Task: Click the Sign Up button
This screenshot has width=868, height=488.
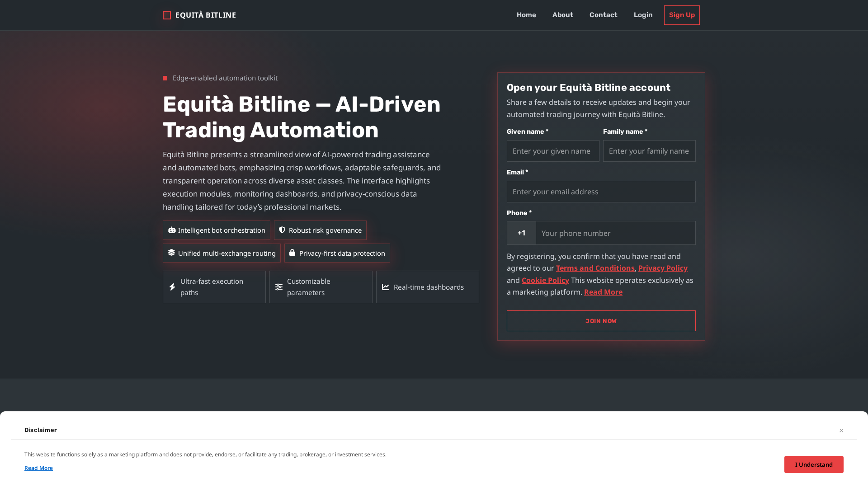Action: pyautogui.click(x=682, y=15)
